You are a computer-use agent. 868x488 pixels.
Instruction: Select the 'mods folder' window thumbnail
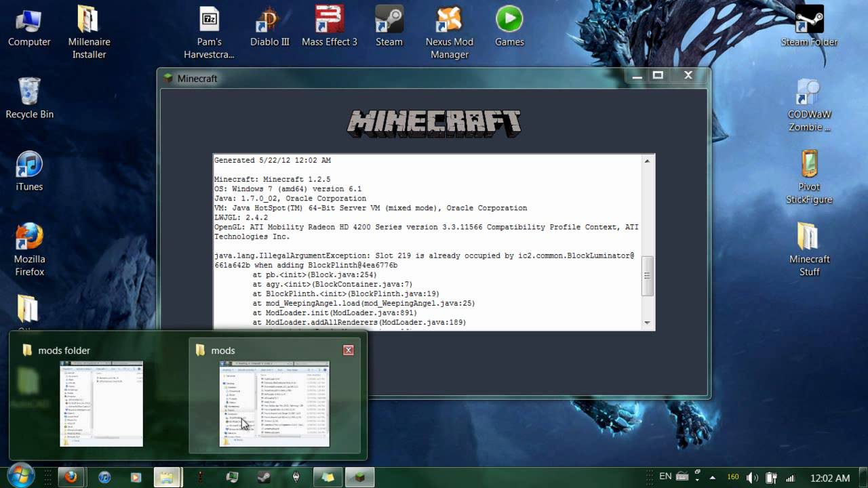(101, 403)
